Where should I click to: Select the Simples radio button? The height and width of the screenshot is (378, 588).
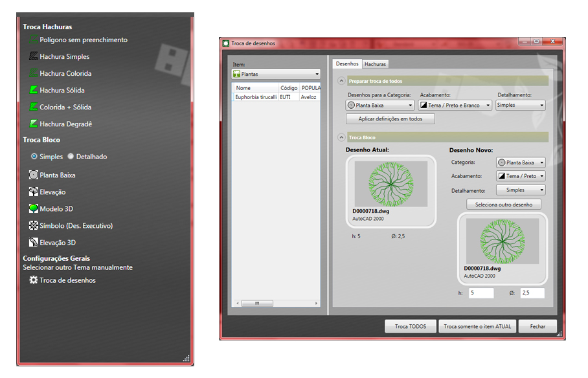point(34,157)
